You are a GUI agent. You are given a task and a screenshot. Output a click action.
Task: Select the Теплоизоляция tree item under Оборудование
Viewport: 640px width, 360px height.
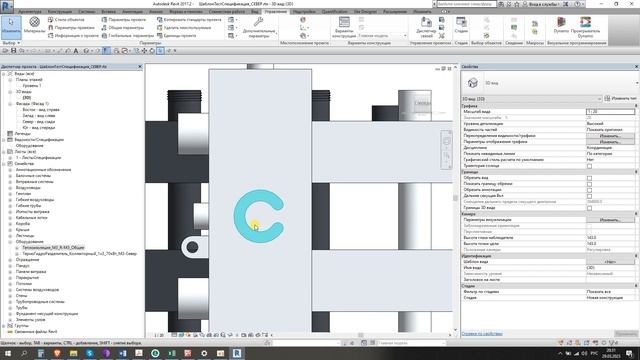click(x=53, y=248)
